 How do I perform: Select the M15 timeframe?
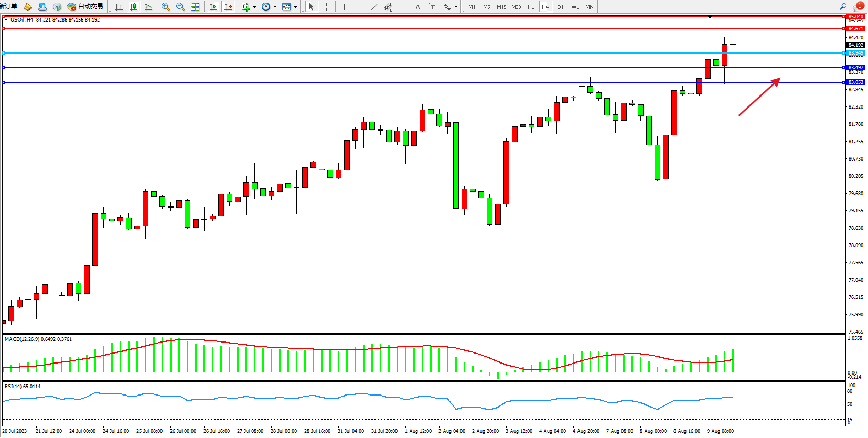pos(501,7)
